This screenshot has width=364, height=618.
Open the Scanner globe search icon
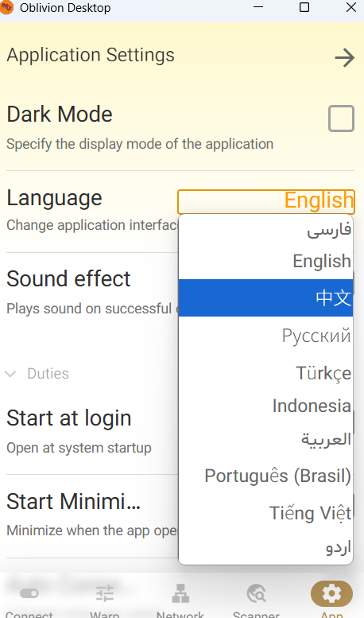[256, 593]
